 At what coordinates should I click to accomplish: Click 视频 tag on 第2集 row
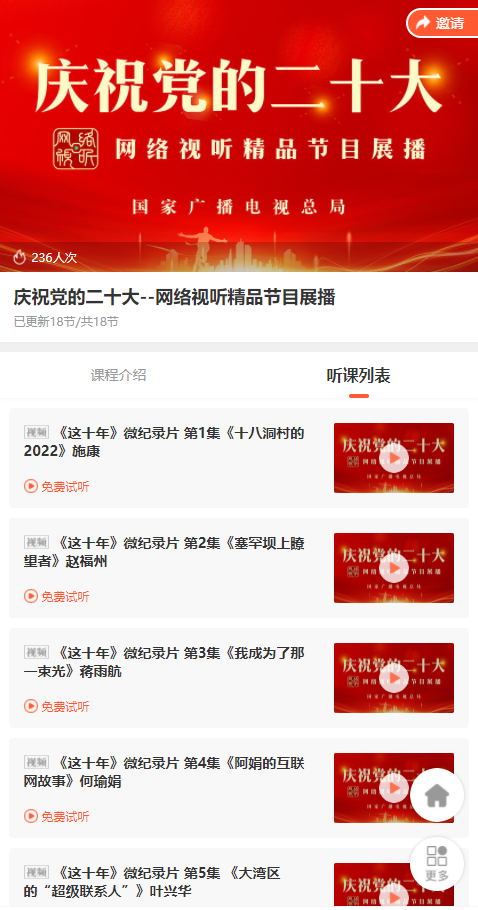[36, 542]
